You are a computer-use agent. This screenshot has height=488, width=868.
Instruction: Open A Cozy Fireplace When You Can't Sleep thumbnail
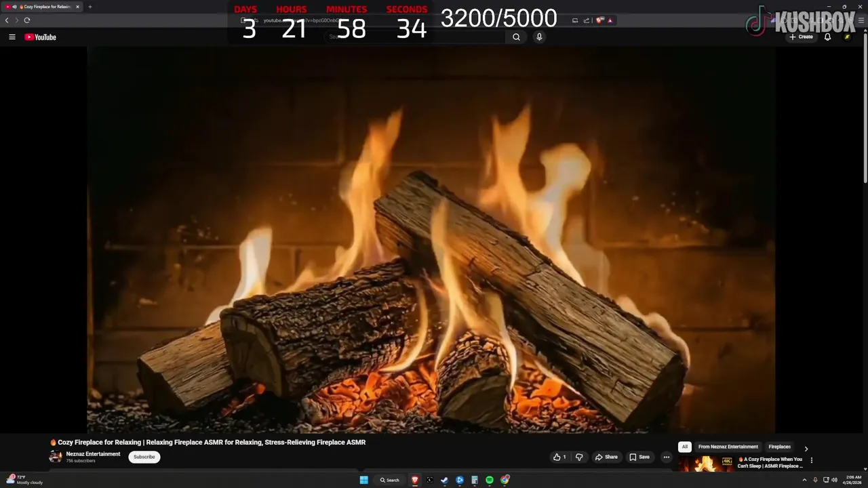click(x=706, y=464)
